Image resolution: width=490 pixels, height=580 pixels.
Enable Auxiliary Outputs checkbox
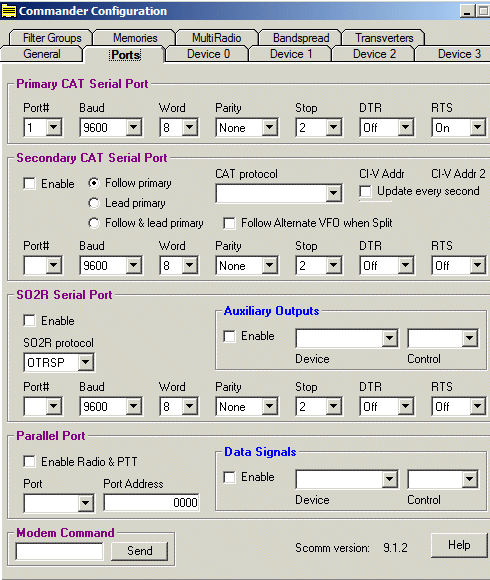229,336
